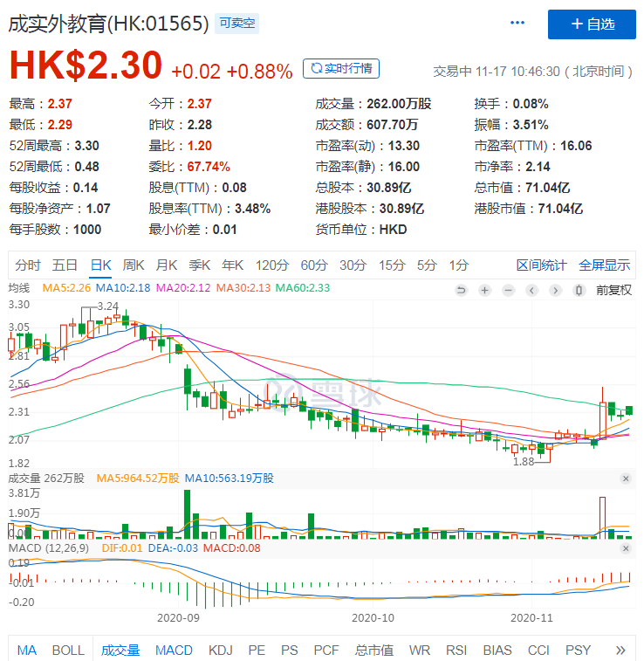Select the 月K chart tab
This screenshot has height=661, width=644.
pyautogui.click(x=167, y=265)
